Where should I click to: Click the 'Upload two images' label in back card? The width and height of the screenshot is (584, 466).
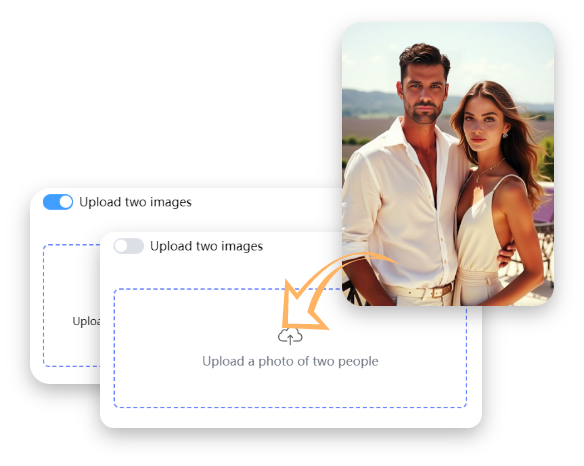pos(135,202)
